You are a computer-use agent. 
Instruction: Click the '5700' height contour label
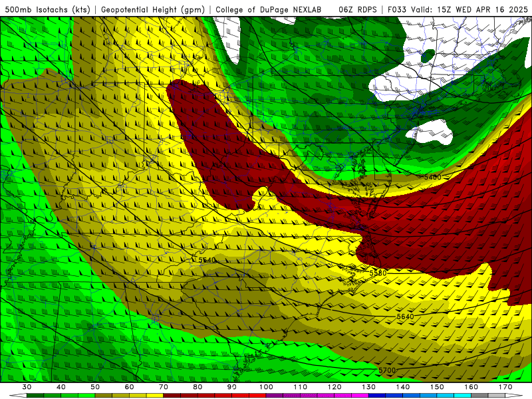point(387,370)
